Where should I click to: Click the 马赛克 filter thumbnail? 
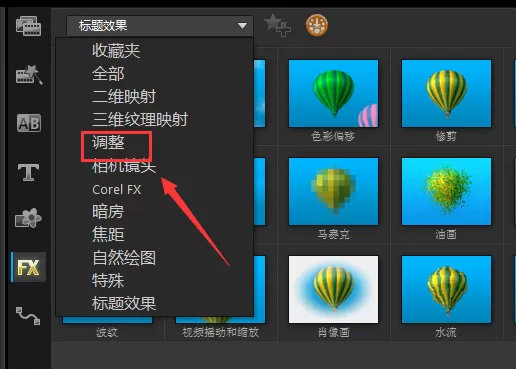point(333,192)
